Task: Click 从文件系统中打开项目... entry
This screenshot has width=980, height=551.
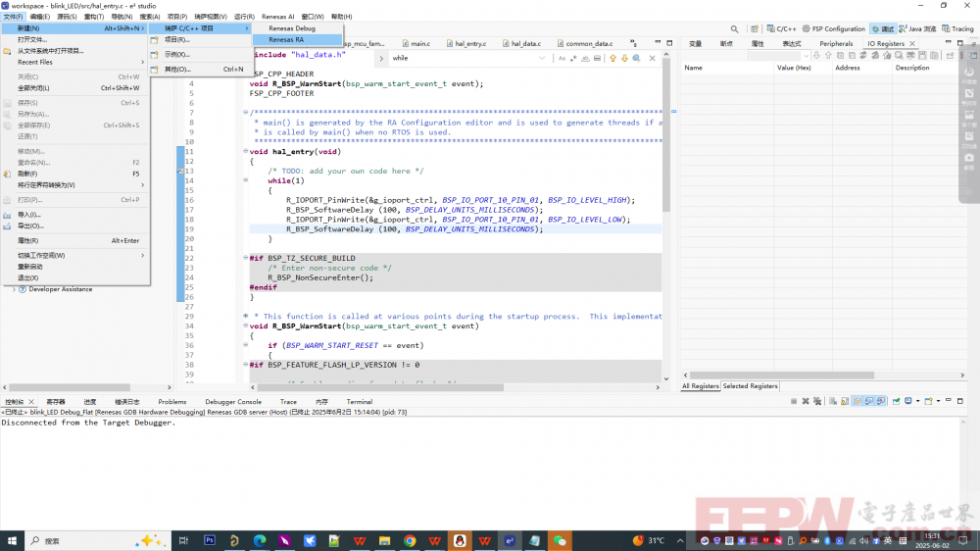Action: (75, 51)
